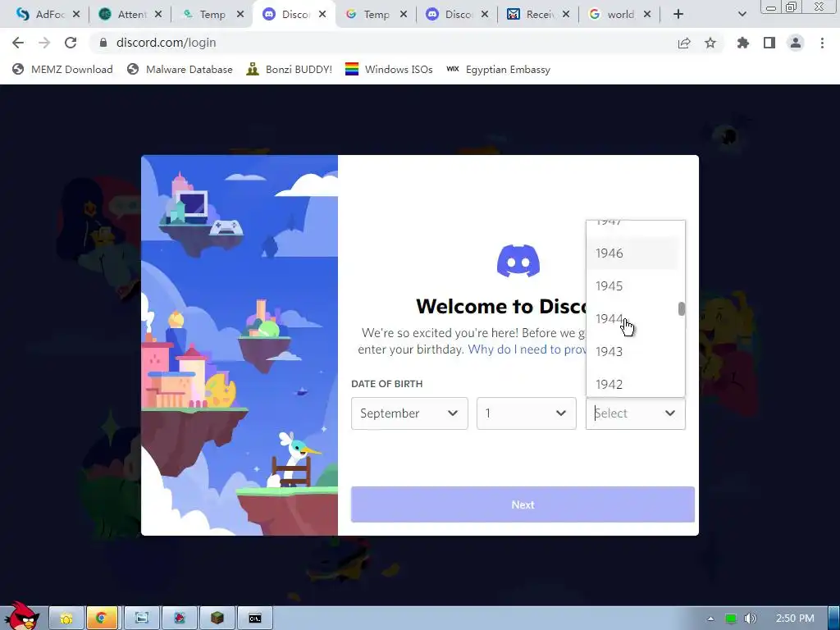
Task: Open the September month dropdown
Action: 409,413
